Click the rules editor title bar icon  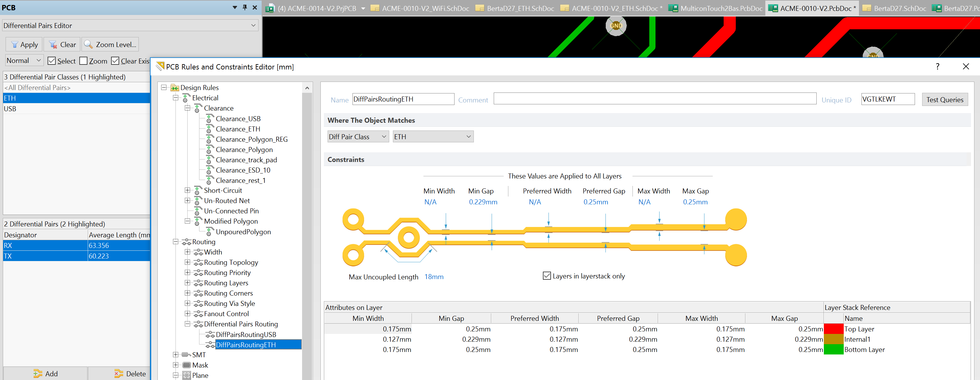click(x=161, y=67)
